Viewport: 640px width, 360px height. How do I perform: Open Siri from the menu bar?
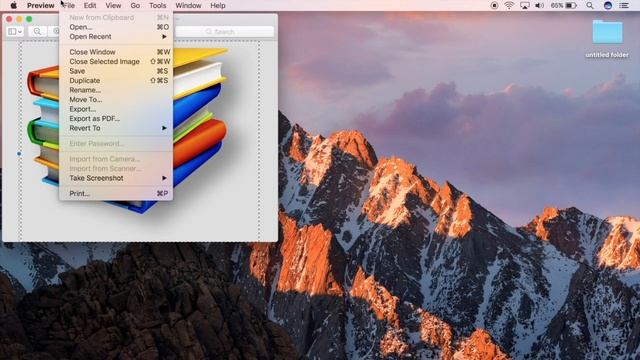point(608,5)
